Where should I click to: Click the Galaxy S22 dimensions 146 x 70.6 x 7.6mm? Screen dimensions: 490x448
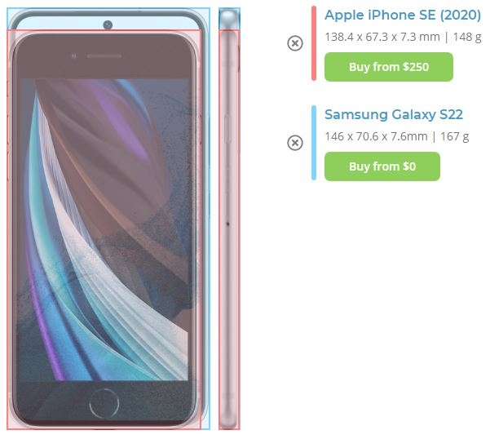click(x=376, y=136)
